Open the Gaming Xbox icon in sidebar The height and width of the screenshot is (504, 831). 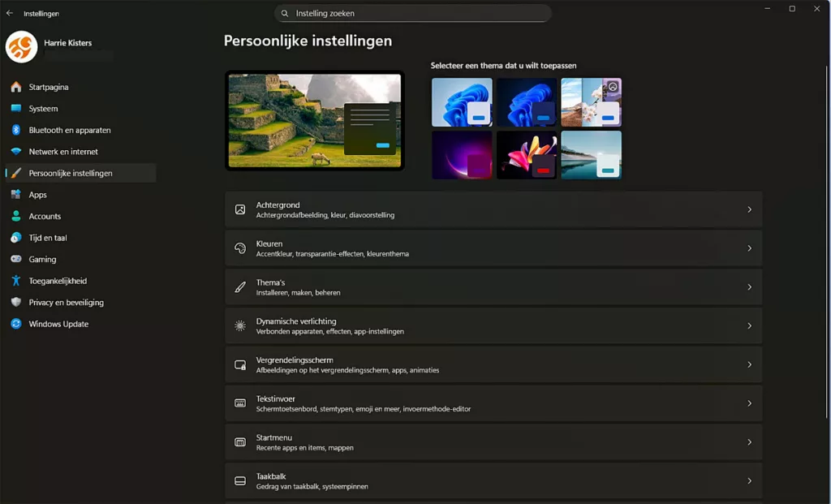(17, 259)
